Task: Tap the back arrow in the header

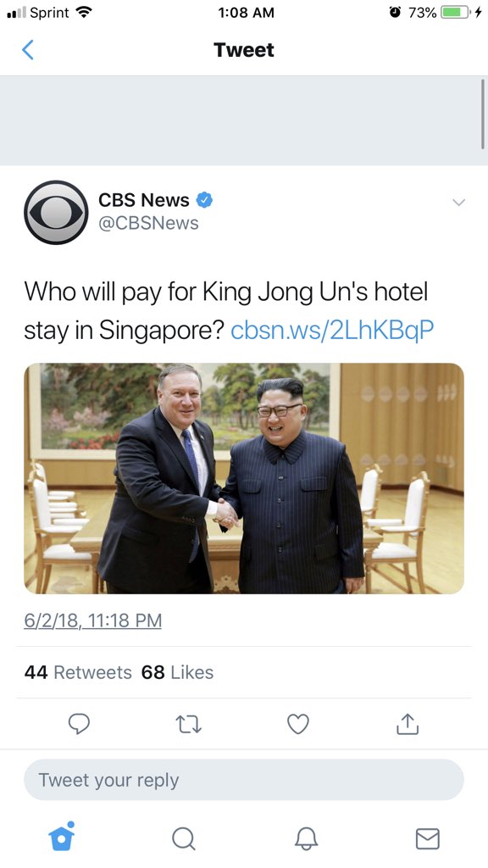Action: click(28, 50)
